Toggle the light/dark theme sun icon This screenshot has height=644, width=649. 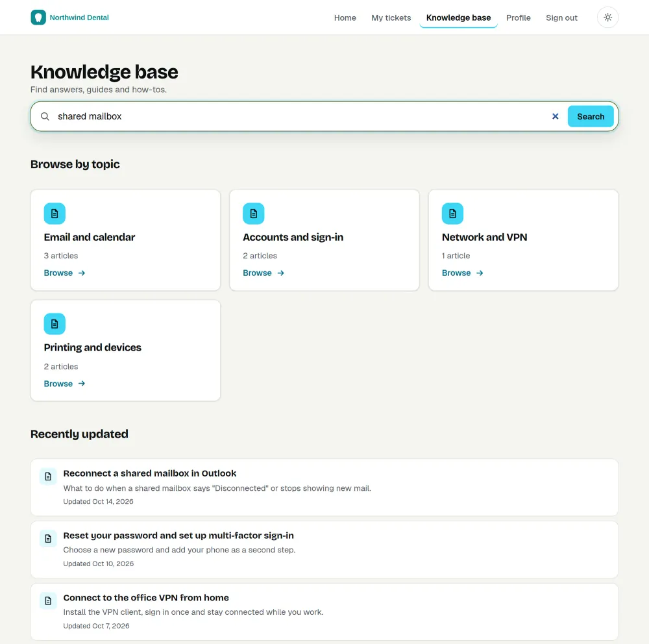(x=607, y=18)
